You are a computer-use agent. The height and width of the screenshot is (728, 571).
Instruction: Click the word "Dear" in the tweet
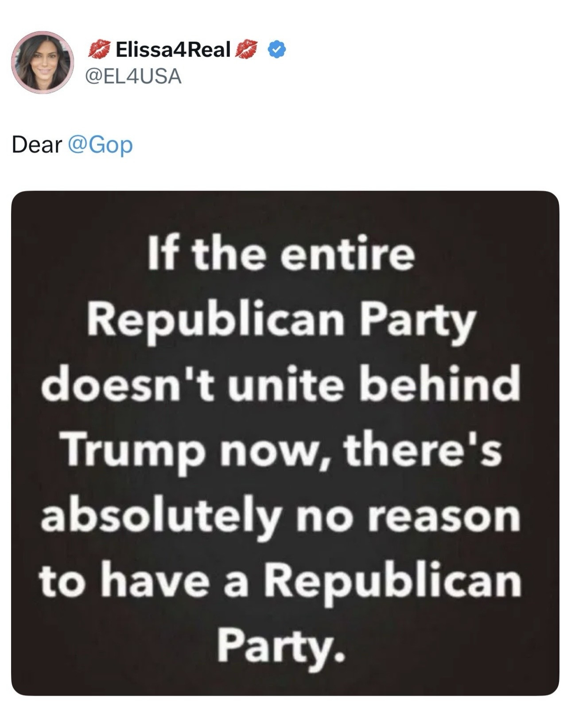coord(37,145)
